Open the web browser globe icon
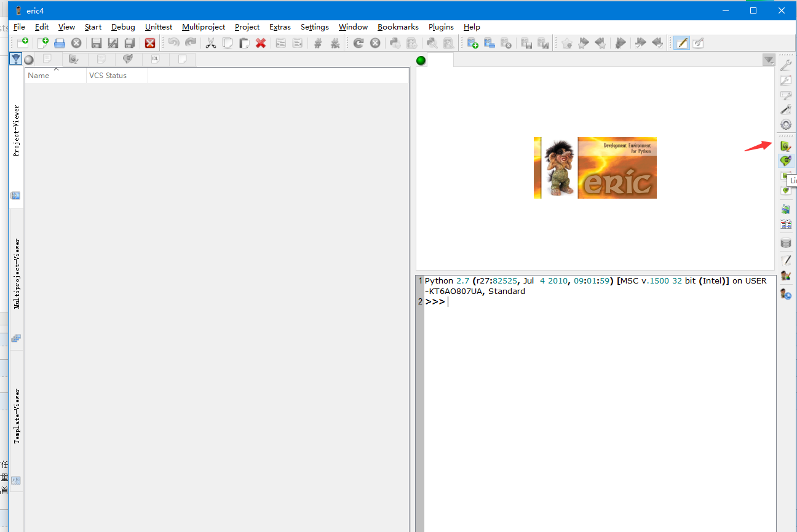Screen dimensions: 797x532 785,295
